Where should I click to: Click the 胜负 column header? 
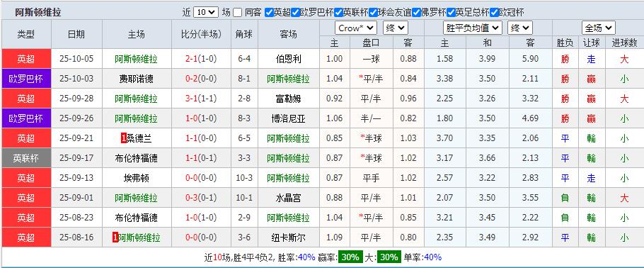pos(565,43)
